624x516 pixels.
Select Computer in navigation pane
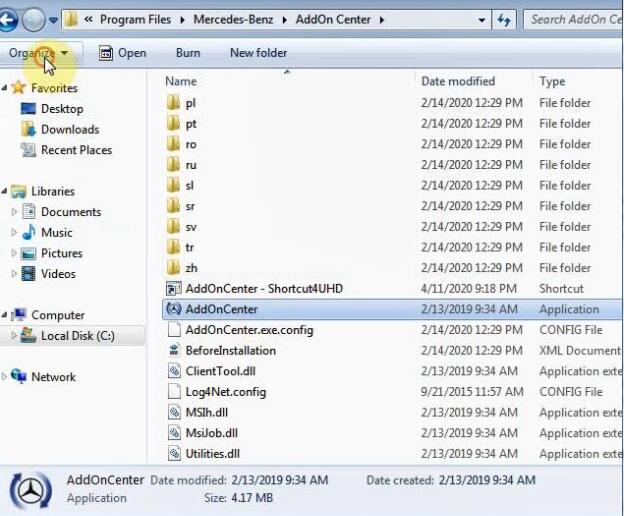58,315
